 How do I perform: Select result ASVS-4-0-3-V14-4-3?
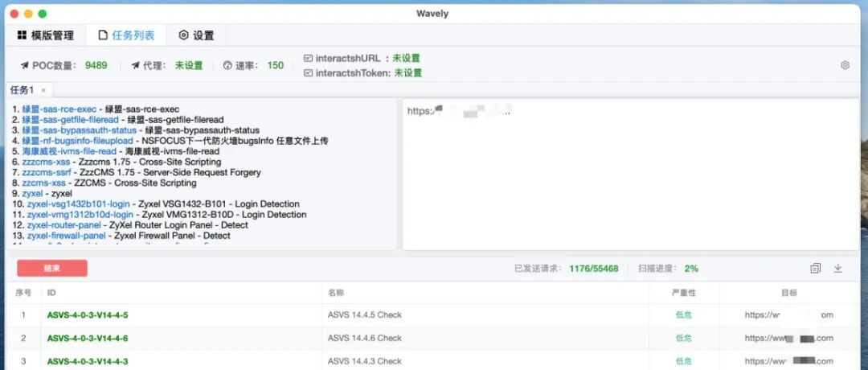point(88,361)
